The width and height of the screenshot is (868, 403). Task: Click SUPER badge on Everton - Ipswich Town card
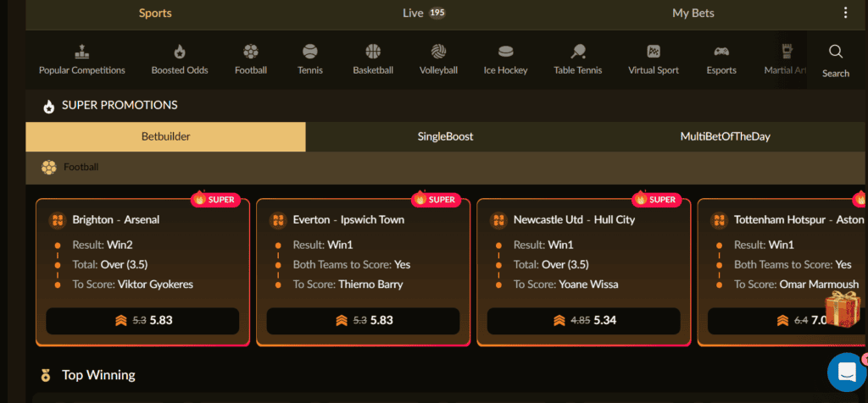pyautogui.click(x=437, y=200)
